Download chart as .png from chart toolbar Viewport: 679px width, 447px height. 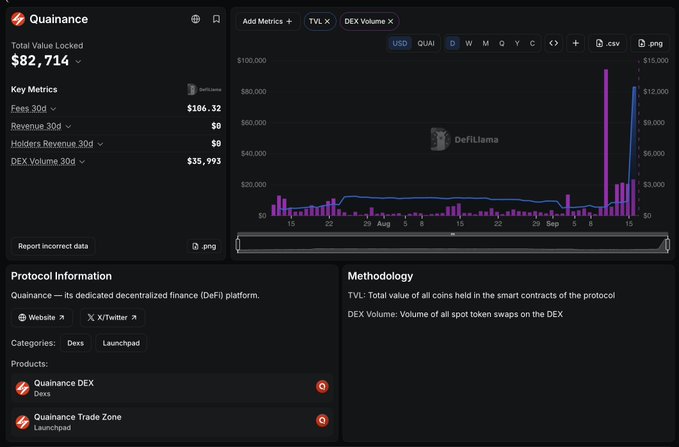pyautogui.click(x=650, y=43)
